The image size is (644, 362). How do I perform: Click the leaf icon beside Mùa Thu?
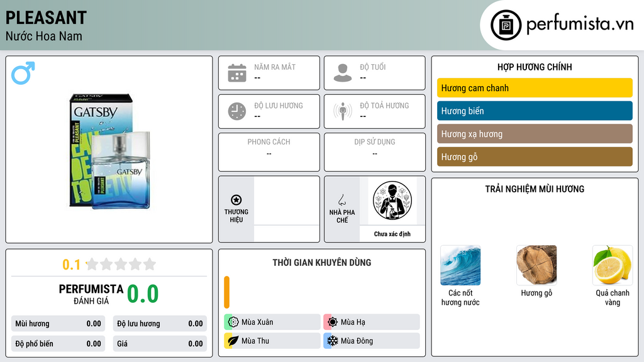tap(233, 341)
